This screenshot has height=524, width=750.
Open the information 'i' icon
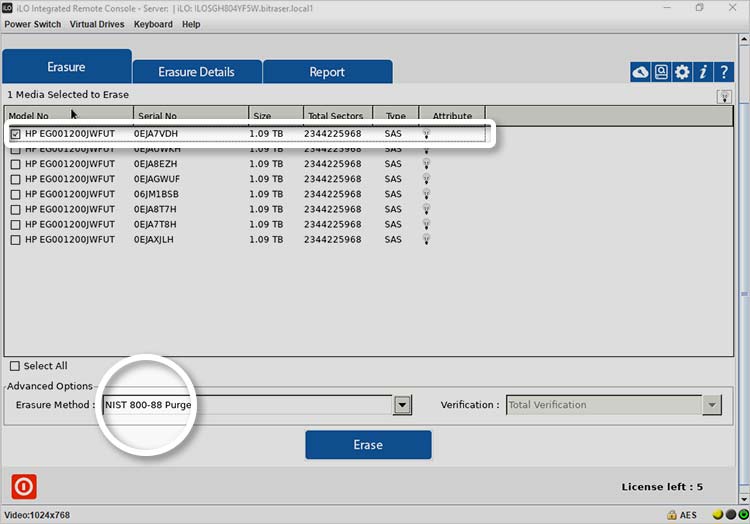[703, 72]
